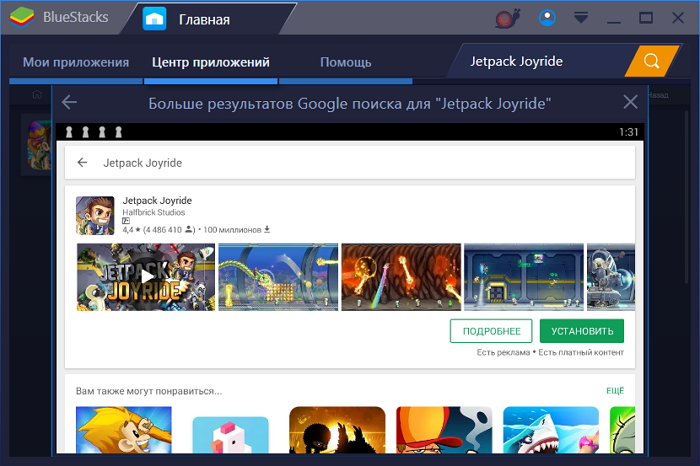Image resolution: width=700 pixels, height=466 pixels.
Task: Click the orange search magnifier button
Action: (x=651, y=61)
